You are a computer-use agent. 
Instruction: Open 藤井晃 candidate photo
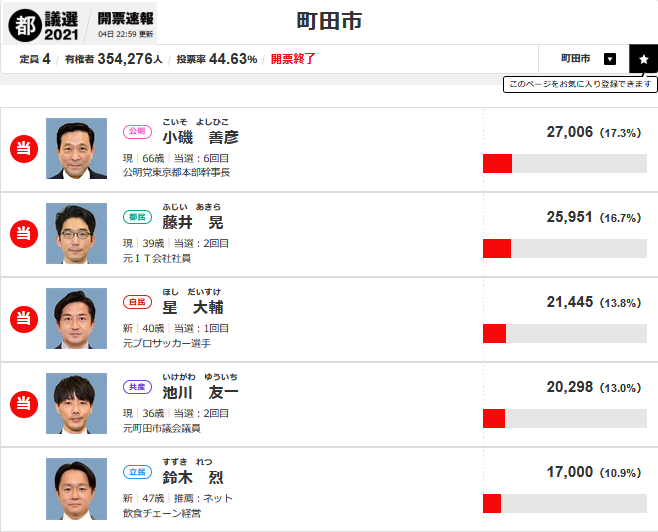76,234
